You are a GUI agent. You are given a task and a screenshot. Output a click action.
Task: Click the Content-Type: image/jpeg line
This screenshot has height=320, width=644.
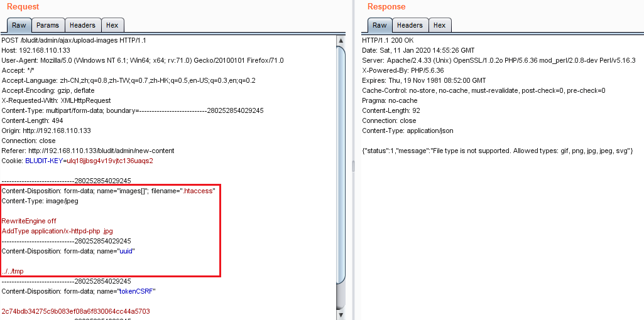point(40,201)
